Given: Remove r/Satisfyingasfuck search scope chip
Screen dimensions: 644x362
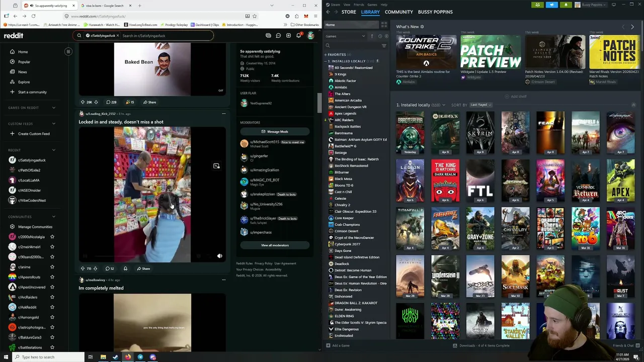Looking at the screenshot, I should (x=118, y=36).
